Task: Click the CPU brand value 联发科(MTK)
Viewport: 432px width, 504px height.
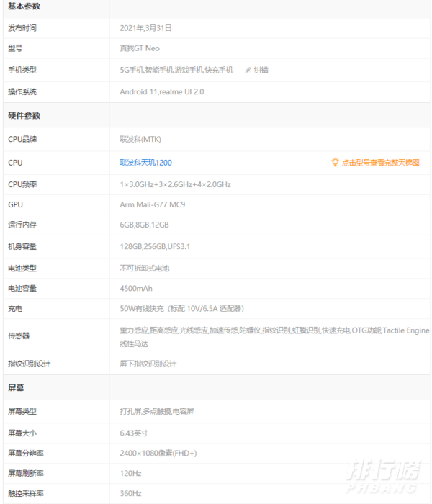Action: point(140,139)
